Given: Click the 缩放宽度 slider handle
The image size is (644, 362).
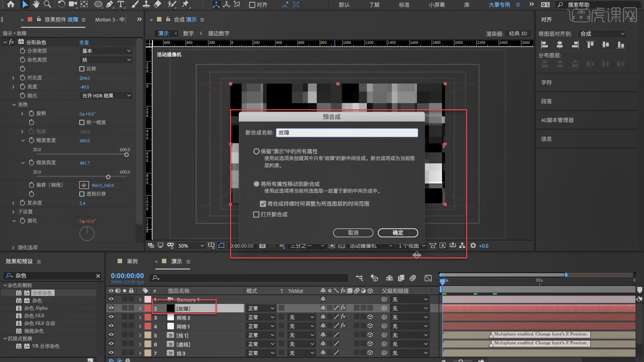Looking at the screenshot, I should [126, 155].
